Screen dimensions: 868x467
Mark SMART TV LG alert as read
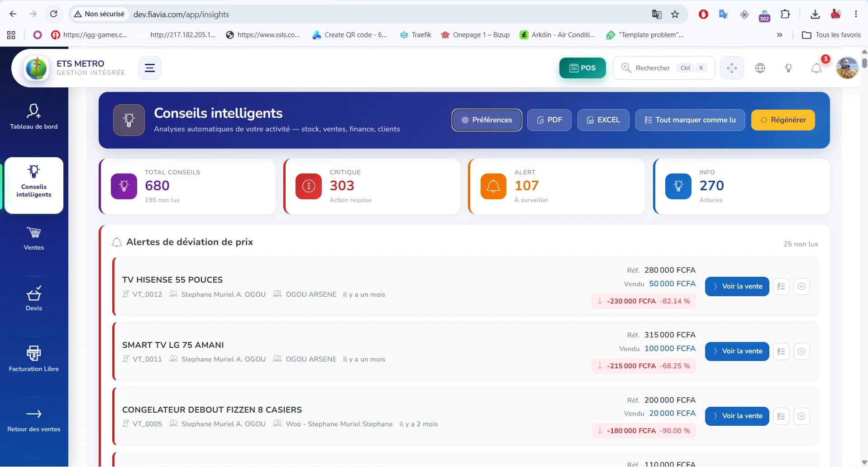[781, 351]
